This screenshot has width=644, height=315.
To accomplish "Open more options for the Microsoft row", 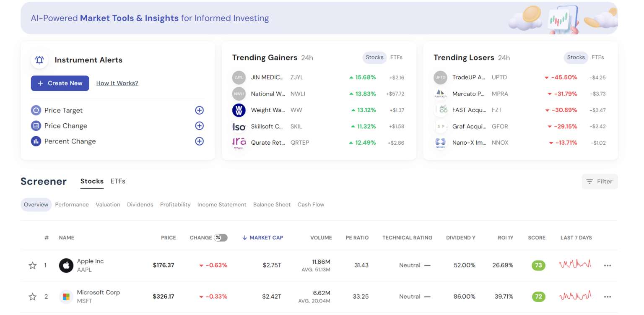I will tap(608, 297).
